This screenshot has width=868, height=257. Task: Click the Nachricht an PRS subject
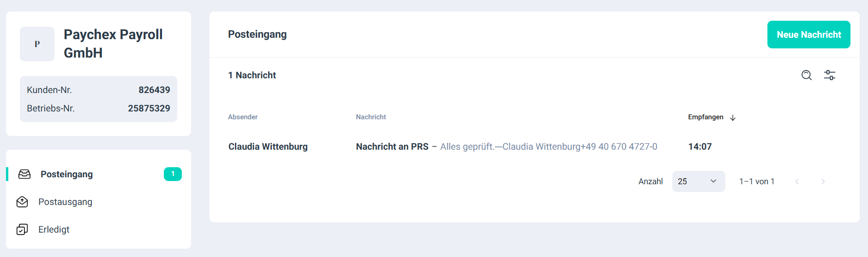click(392, 146)
